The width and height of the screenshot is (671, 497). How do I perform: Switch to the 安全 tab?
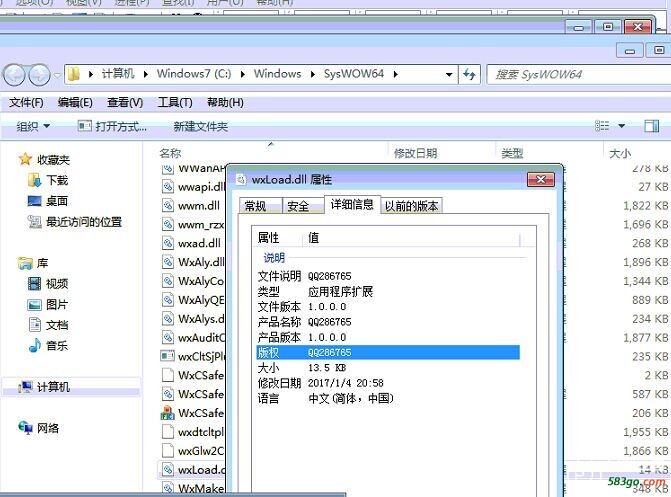click(x=303, y=206)
